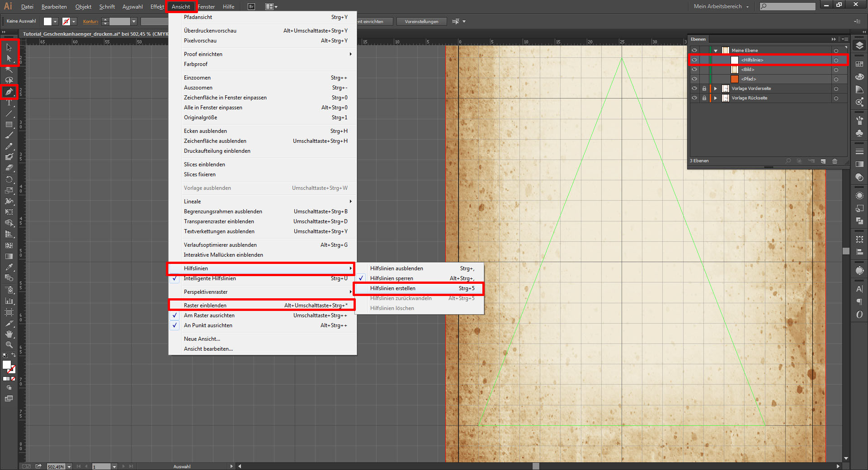Unlock the Vorlage Vorderseite layer
This screenshot has height=470, width=868.
704,89
